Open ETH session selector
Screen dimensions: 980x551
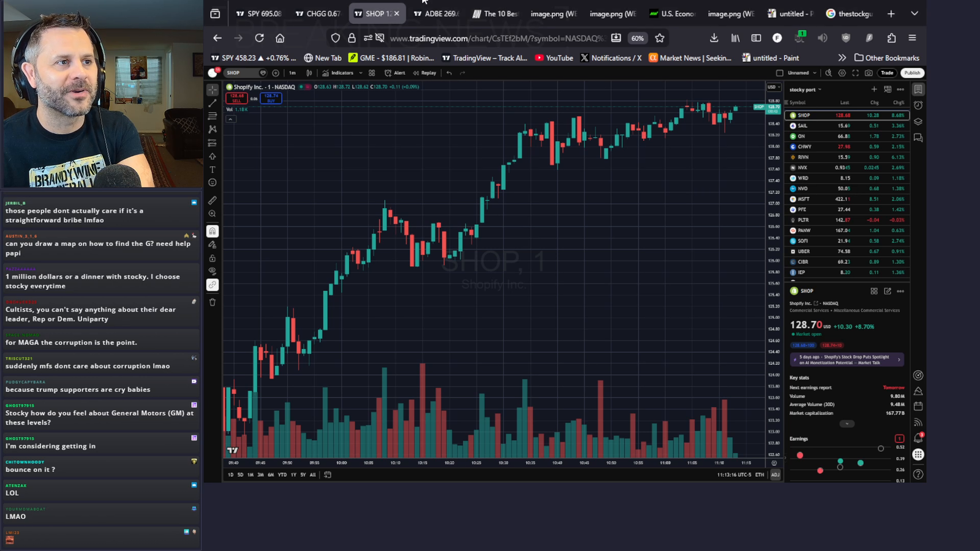click(x=759, y=474)
